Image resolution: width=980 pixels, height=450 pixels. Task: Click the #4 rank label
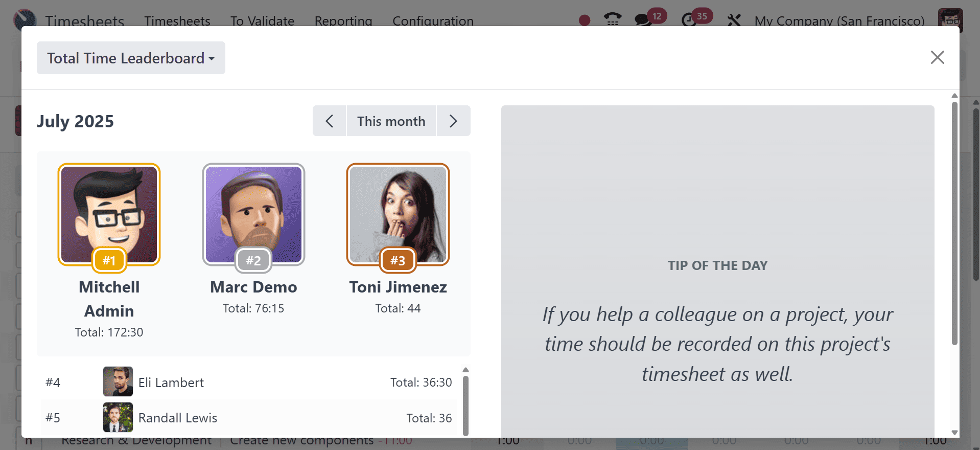tap(53, 382)
